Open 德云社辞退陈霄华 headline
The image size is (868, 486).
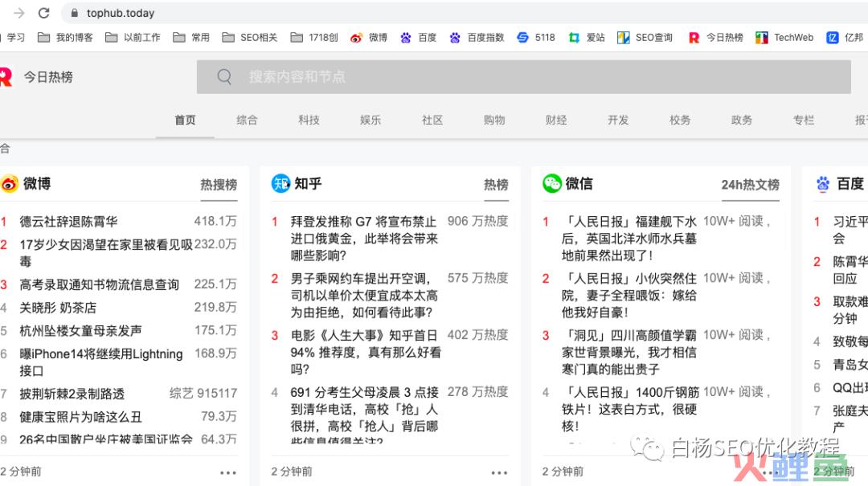tap(68, 222)
